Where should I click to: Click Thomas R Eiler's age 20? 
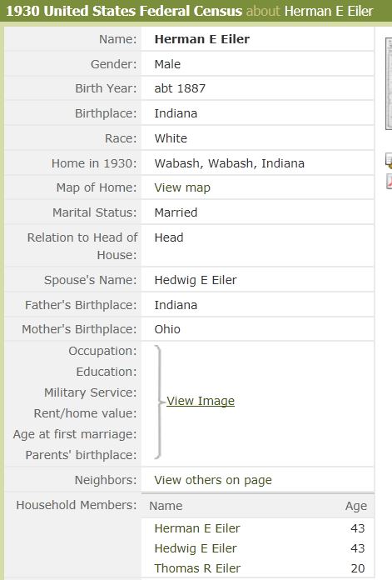point(358,568)
